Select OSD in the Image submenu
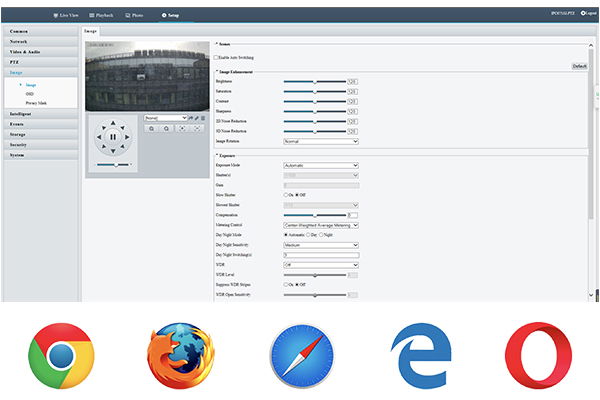This screenshot has height=400, width=600. click(29, 94)
